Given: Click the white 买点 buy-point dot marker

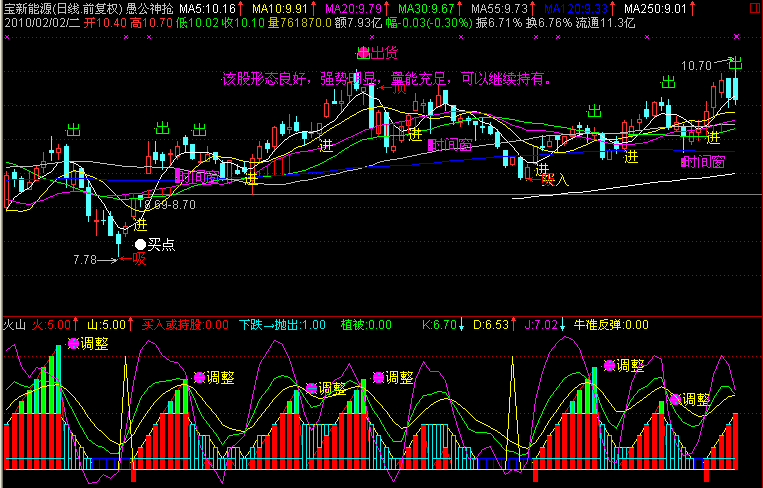Looking at the screenshot, I should point(140,242).
